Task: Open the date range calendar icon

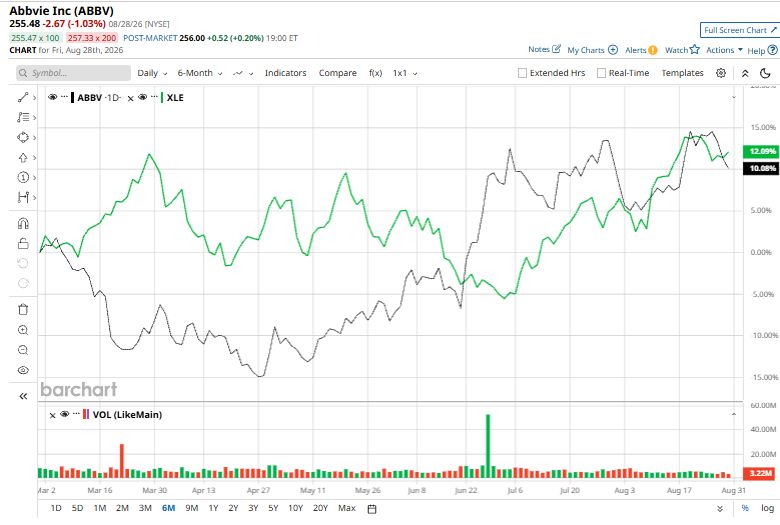Action: (372, 509)
